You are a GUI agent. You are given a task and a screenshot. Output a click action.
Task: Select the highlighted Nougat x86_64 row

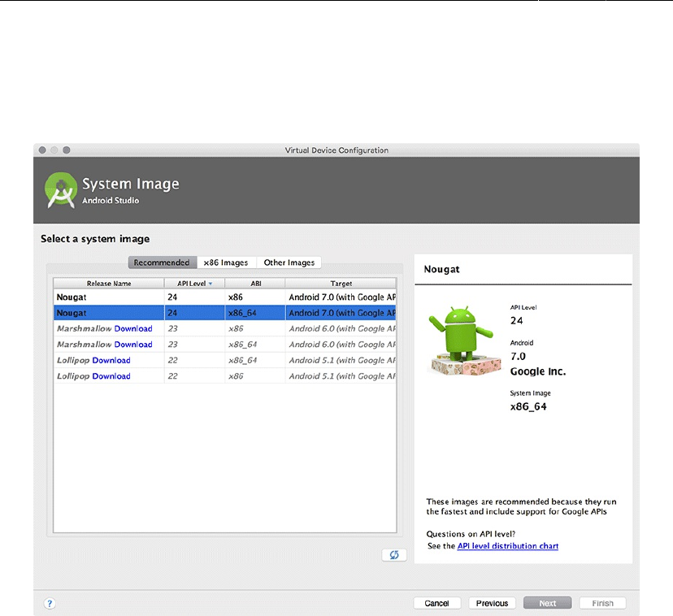(x=224, y=313)
